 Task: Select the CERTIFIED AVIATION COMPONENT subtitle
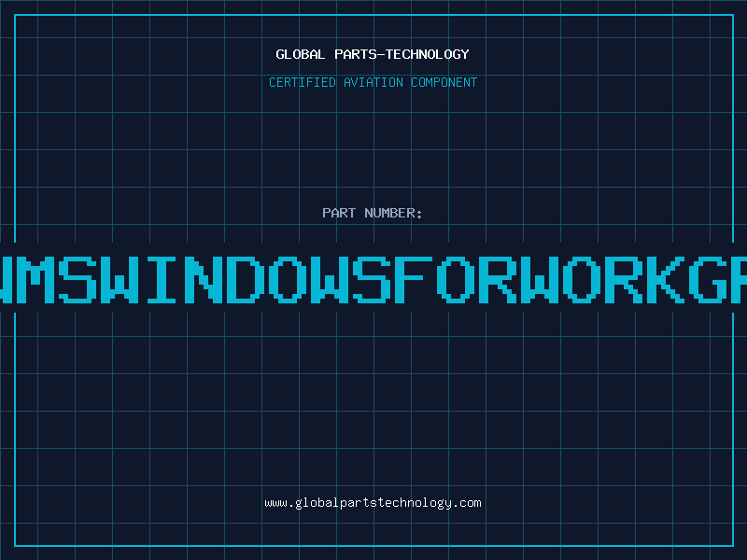tap(373, 82)
